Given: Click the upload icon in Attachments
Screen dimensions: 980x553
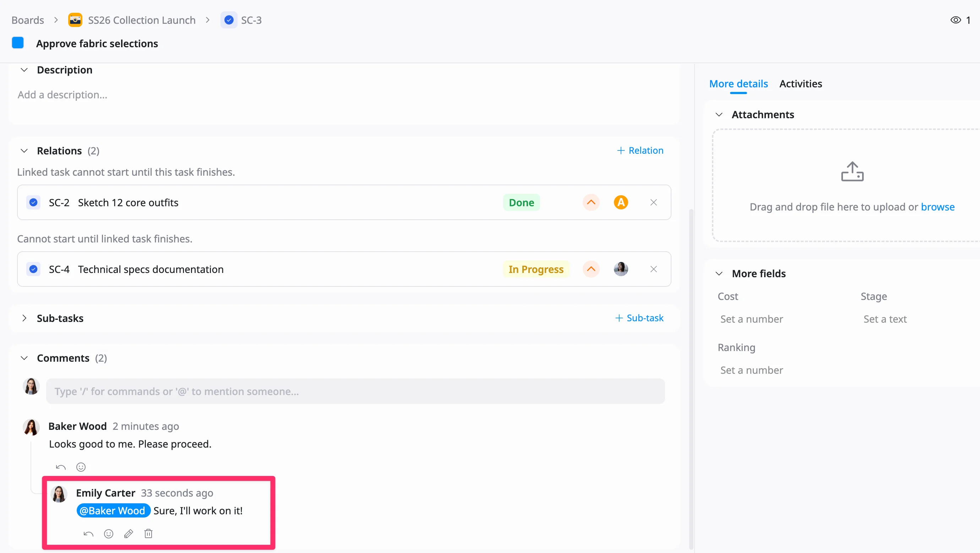Looking at the screenshot, I should coord(852,172).
